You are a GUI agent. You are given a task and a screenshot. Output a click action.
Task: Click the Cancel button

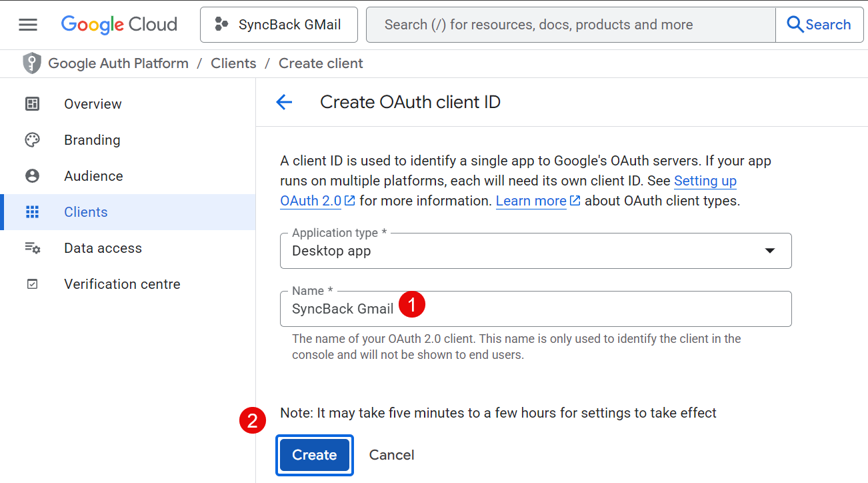391,455
